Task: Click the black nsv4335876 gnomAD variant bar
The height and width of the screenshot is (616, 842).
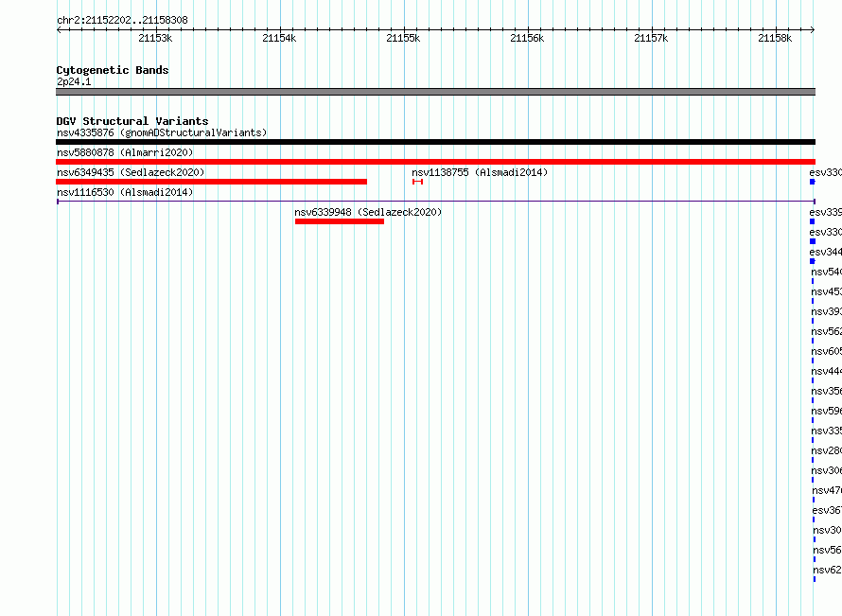Action: pyautogui.click(x=435, y=142)
